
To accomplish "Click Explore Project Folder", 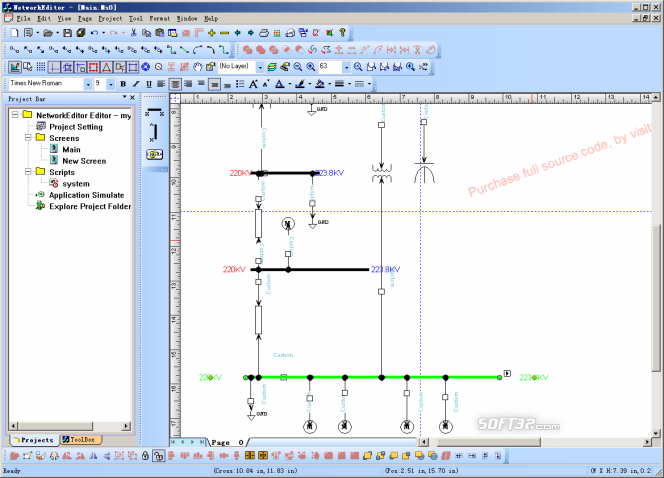I will pyautogui.click(x=90, y=207).
